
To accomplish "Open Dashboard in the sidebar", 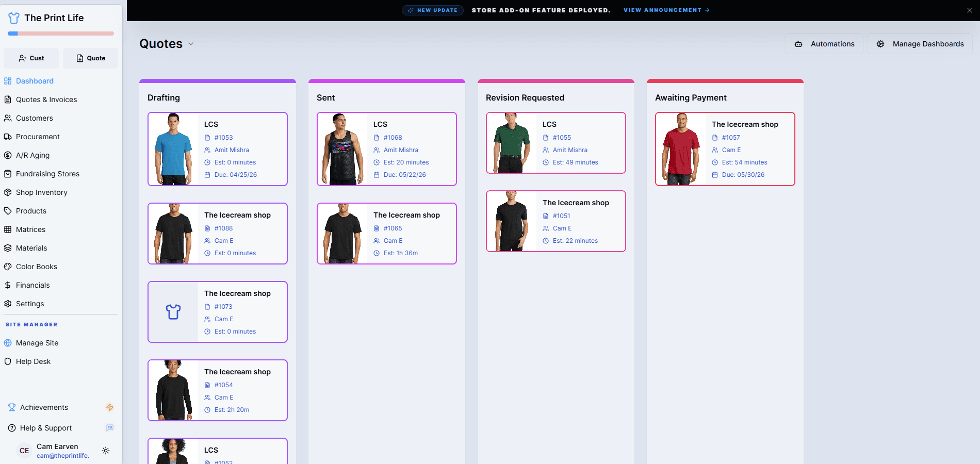I will (x=35, y=81).
